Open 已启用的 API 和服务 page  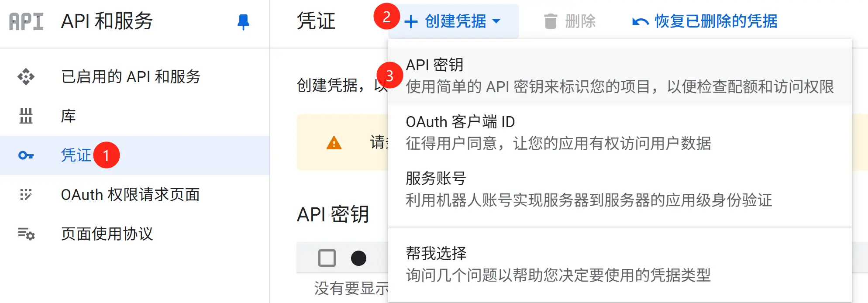coord(131,77)
